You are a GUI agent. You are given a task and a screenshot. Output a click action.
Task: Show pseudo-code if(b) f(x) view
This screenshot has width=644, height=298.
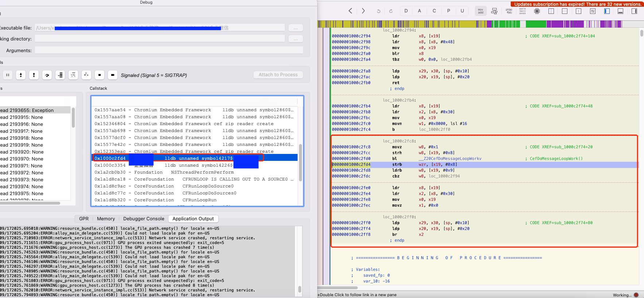tap(509, 11)
